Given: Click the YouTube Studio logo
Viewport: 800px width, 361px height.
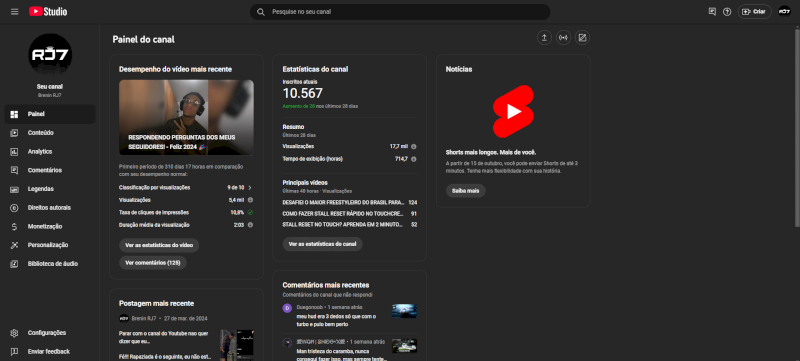Looking at the screenshot, I should coord(48,12).
